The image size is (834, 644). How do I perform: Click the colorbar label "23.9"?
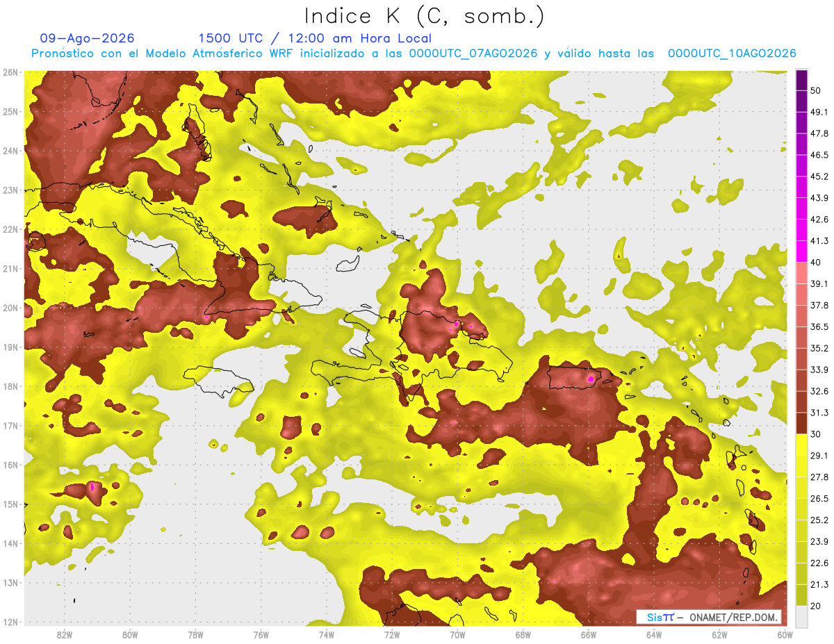819,541
